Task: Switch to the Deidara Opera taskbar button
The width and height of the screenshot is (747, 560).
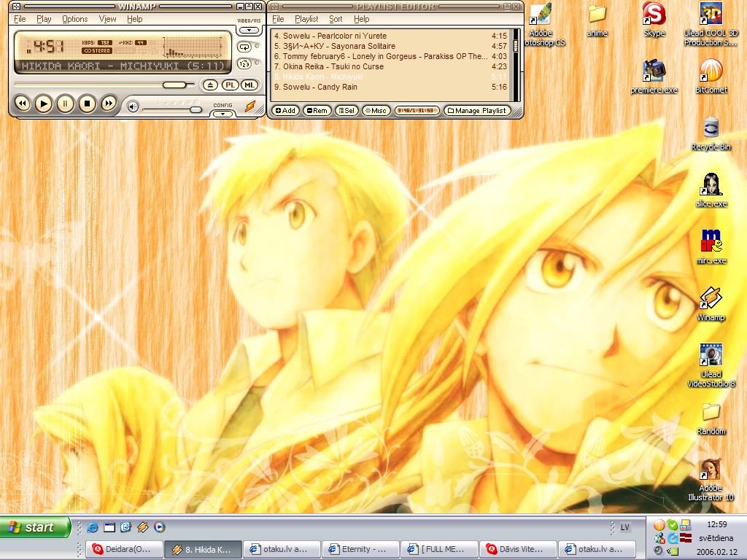Action: click(x=125, y=550)
